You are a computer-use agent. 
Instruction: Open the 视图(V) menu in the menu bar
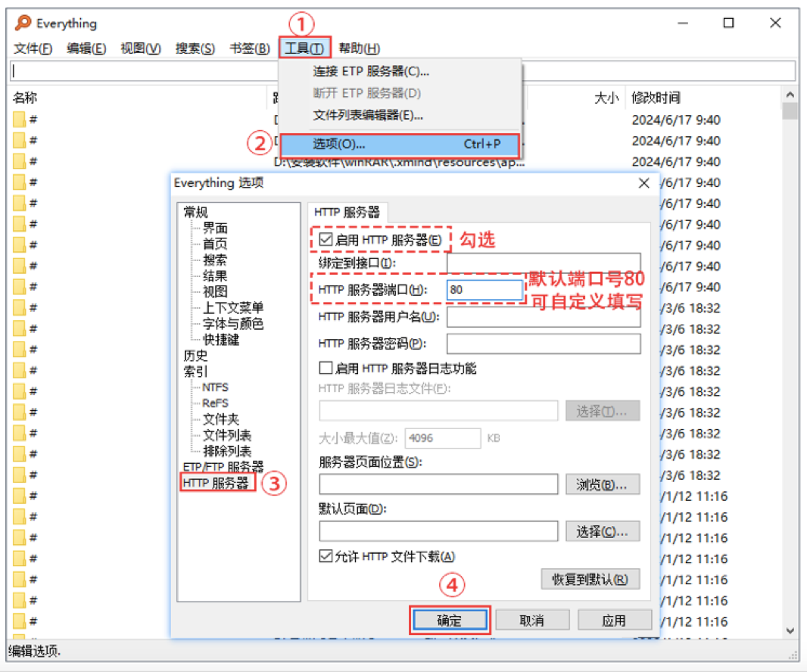tap(141, 48)
